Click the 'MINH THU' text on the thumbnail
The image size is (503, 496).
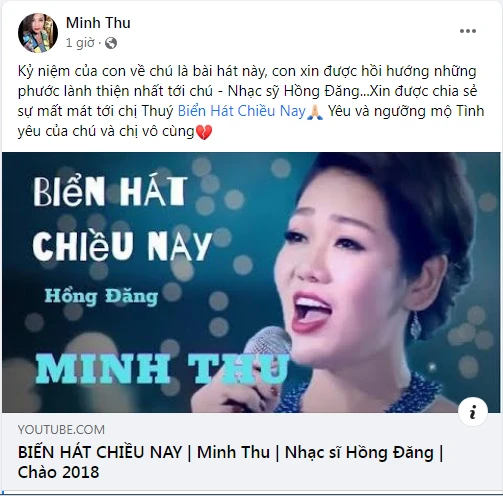(162, 368)
